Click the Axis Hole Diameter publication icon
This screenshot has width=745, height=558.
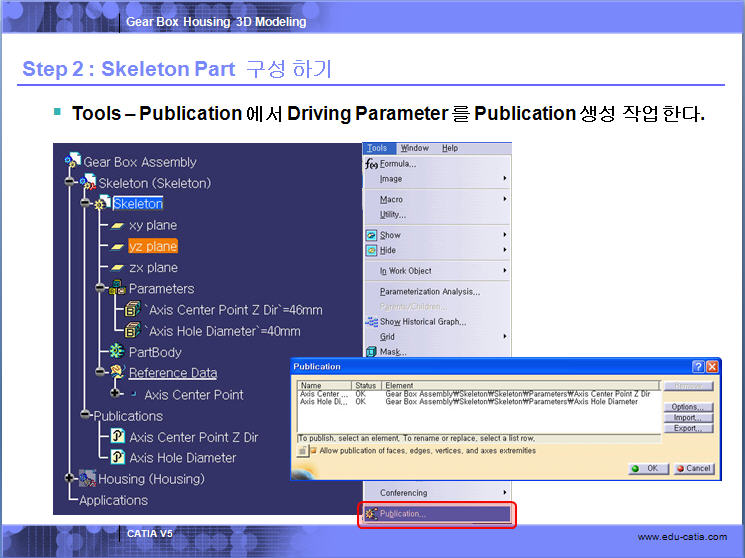click(117, 458)
